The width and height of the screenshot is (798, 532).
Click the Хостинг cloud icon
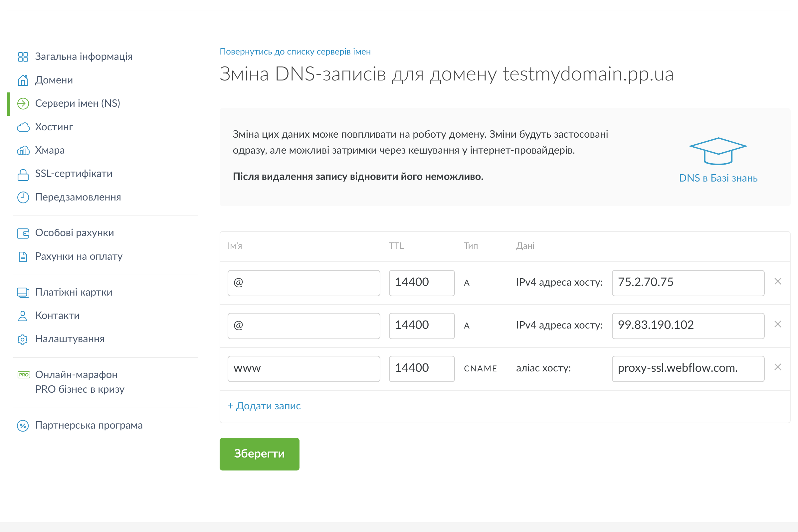click(x=23, y=127)
